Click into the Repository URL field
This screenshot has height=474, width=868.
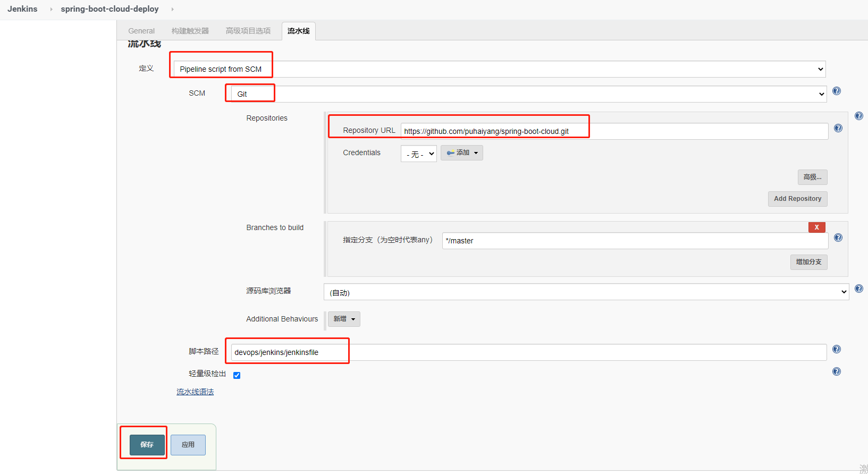pyautogui.click(x=614, y=131)
